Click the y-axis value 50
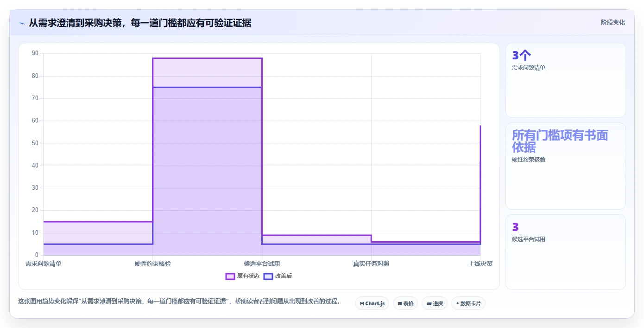This screenshot has width=644, height=328. coord(35,143)
